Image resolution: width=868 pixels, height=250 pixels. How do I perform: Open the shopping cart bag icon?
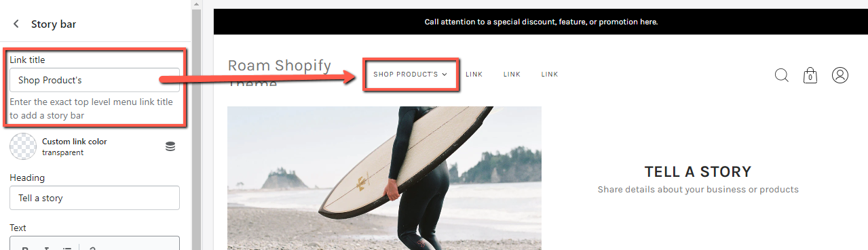click(810, 75)
